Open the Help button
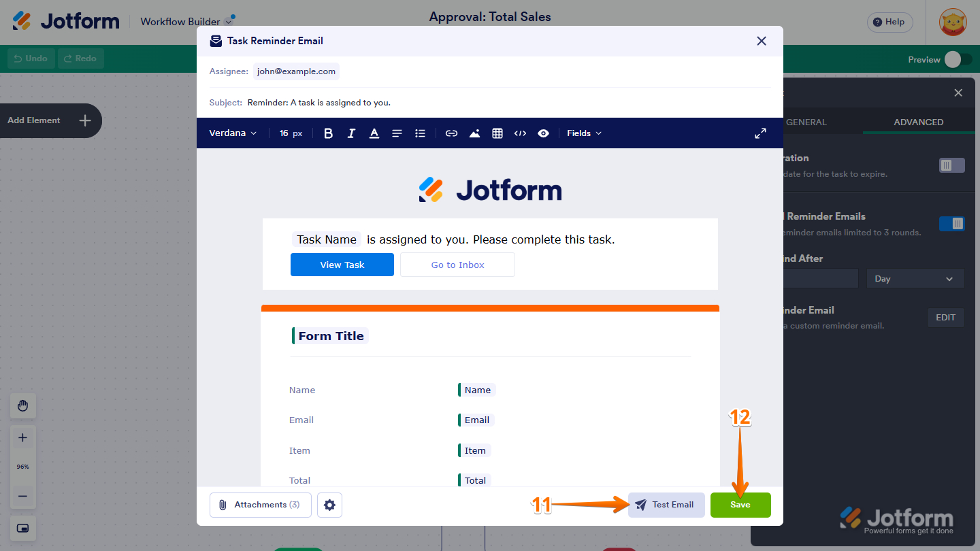Image resolution: width=980 pixels, height=551 pixels. point(889,22)
